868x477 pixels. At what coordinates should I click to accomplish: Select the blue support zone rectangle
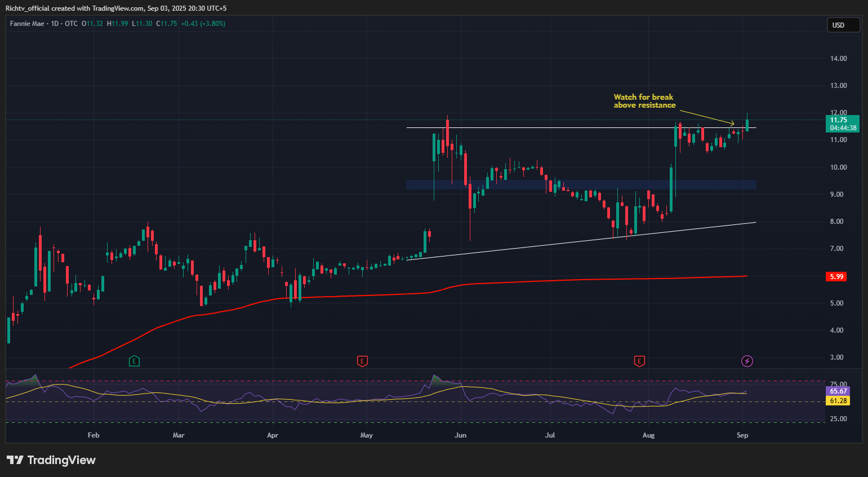point(580,184)
